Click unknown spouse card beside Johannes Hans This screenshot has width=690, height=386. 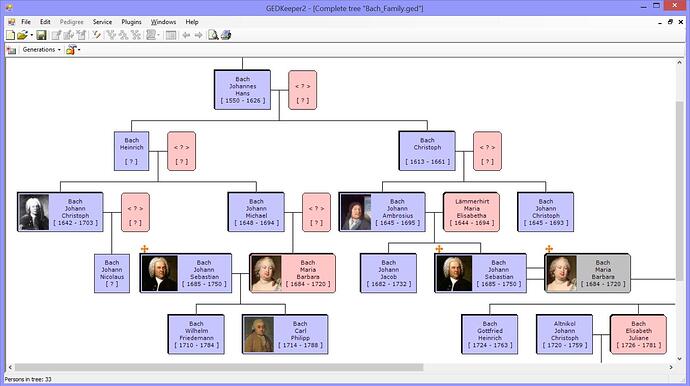302,90
